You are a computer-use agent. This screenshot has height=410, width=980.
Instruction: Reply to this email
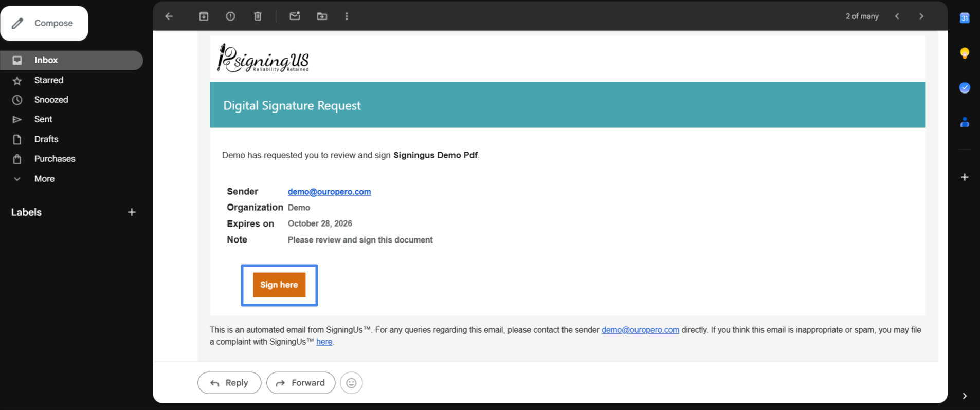[x=229, y=383]
